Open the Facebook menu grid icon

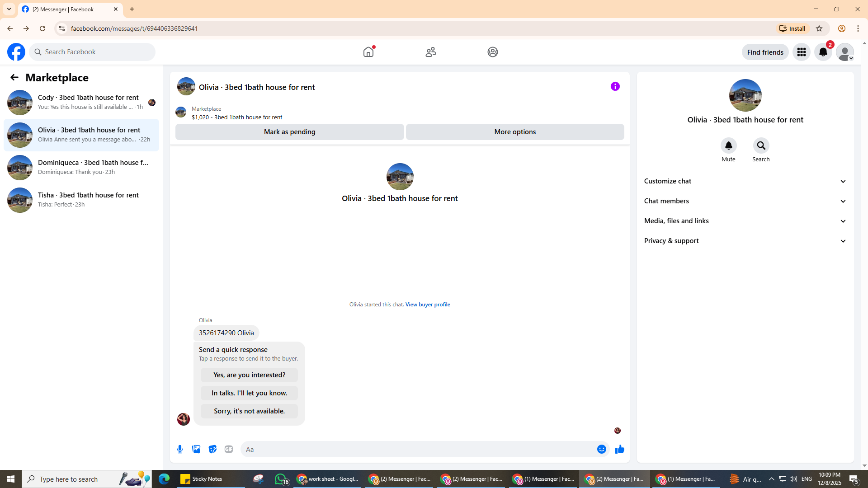[x=802, y=52]
